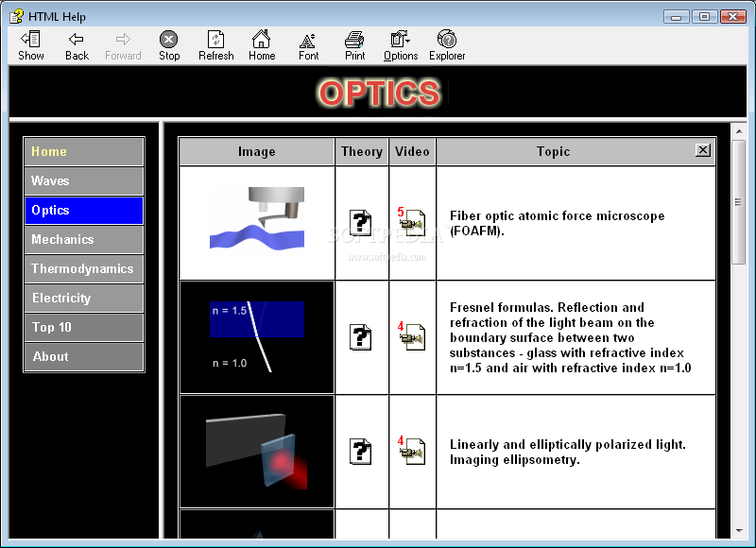Select the Optics sidebar item
The image size is (756, 548).
pos(84,210)
